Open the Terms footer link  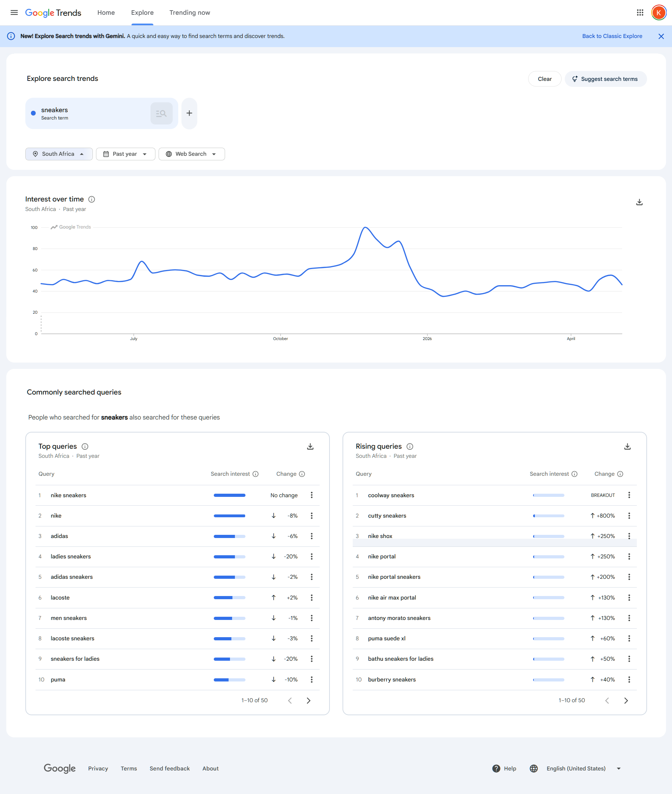(x=129, y=768)
